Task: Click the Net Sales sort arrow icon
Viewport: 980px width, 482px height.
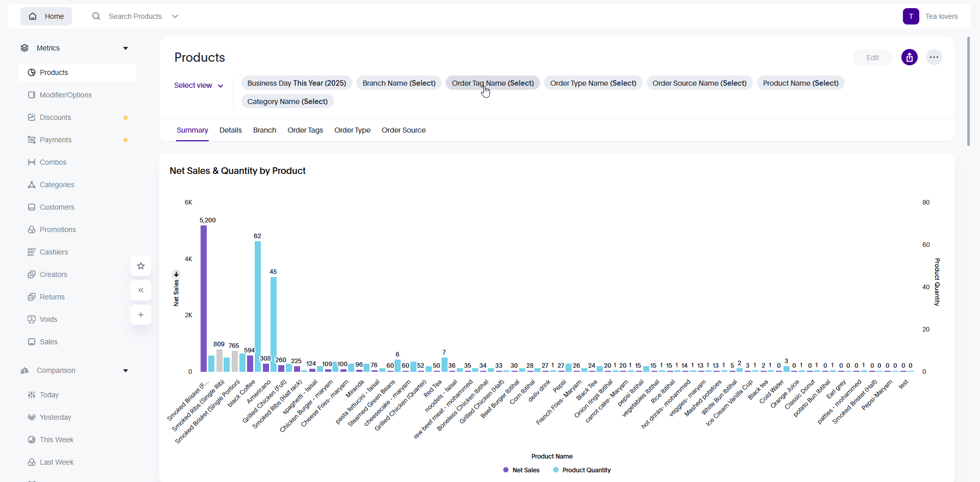Action: pos(177,274)
